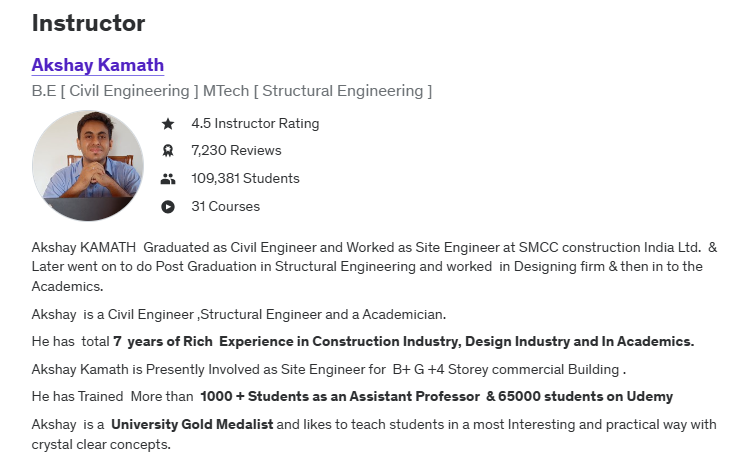
Task: Click the "31 Courses" label
Action: pyautogui.click(x=225, y=207)
